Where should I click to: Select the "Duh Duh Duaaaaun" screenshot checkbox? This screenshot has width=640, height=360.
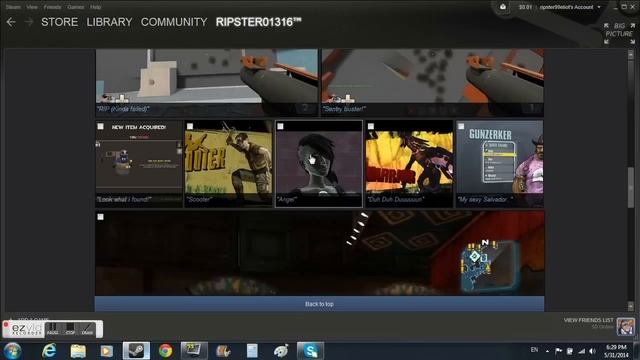[x=370, y=127]
